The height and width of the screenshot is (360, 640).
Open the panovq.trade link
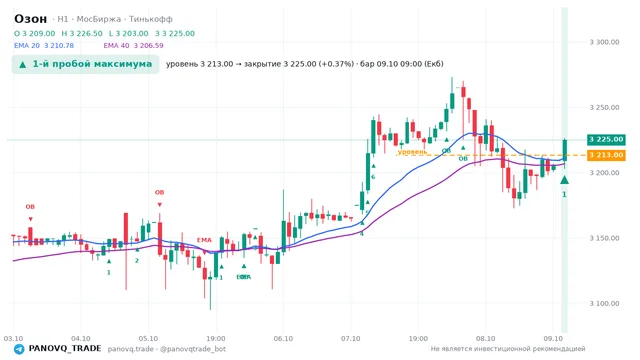(x=131, y=349)
